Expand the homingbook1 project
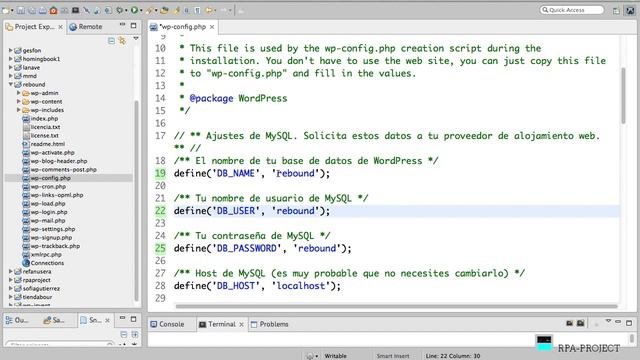Image resolution: width=640 pixels, height=360 pixels. click(x=11, y=59)
